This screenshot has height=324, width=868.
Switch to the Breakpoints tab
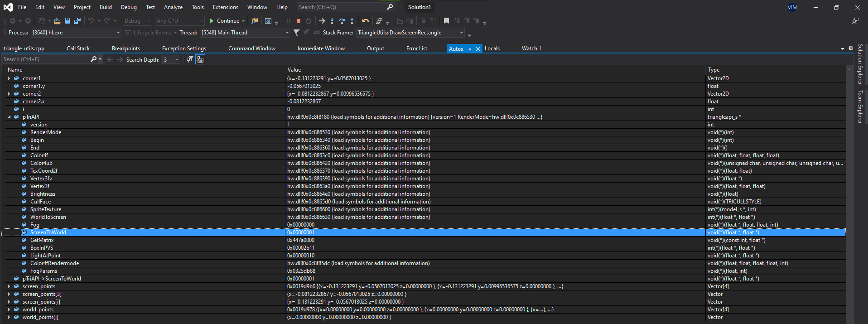(126, 48)
